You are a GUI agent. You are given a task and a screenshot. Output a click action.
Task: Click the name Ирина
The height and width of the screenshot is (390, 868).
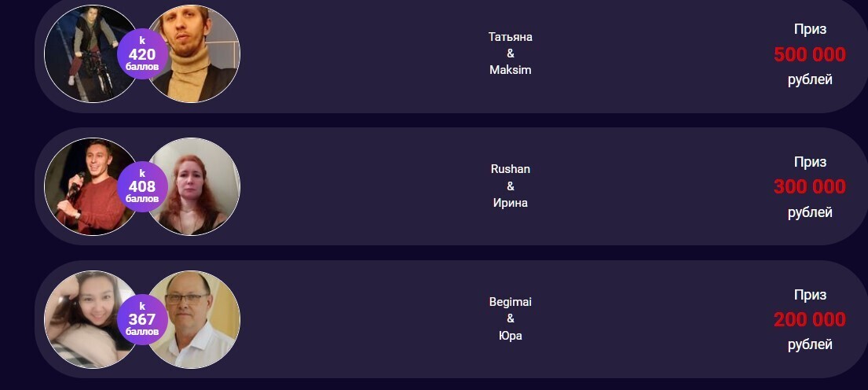coord(511,203)
